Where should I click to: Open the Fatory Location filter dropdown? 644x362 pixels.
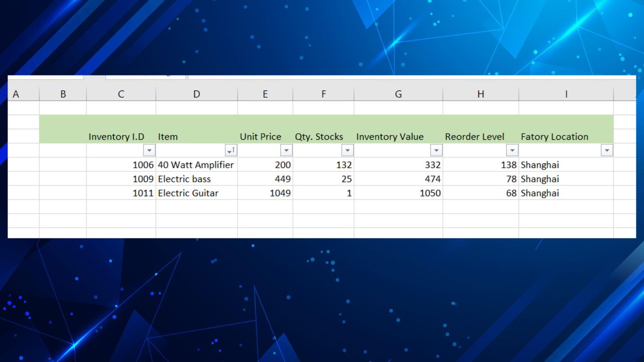(607, 150)
